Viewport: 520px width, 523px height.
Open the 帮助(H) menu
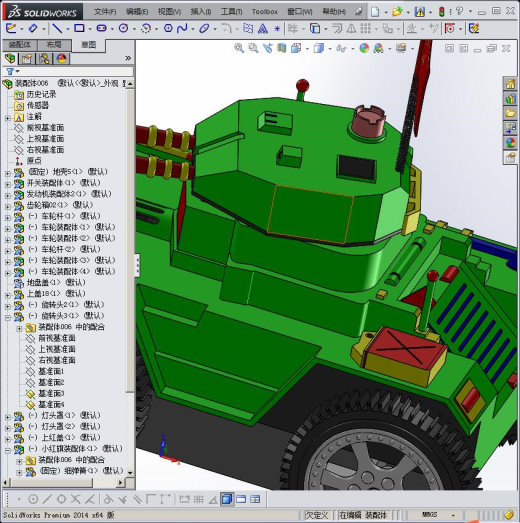[x=334, y=12]
